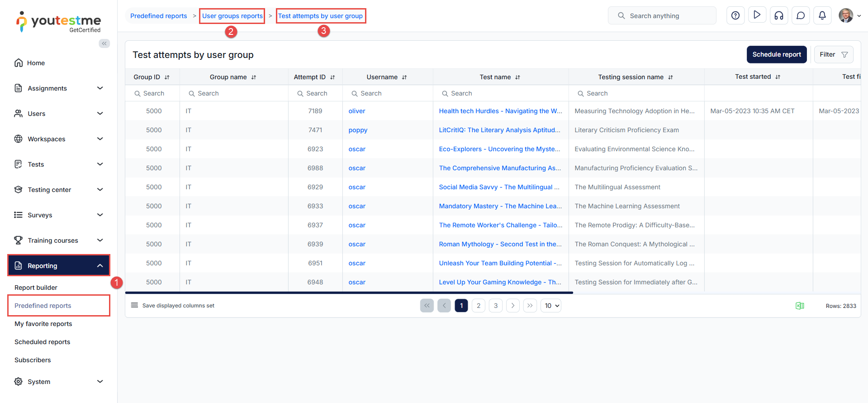Image resolution: width=868 pixels, height=403 pixels.
Task: Click the Home house icon
Action: pos(19,62)
